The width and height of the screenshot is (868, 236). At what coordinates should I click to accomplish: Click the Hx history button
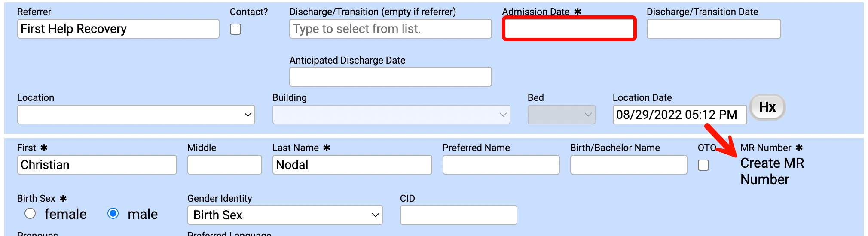pos(767,107)
